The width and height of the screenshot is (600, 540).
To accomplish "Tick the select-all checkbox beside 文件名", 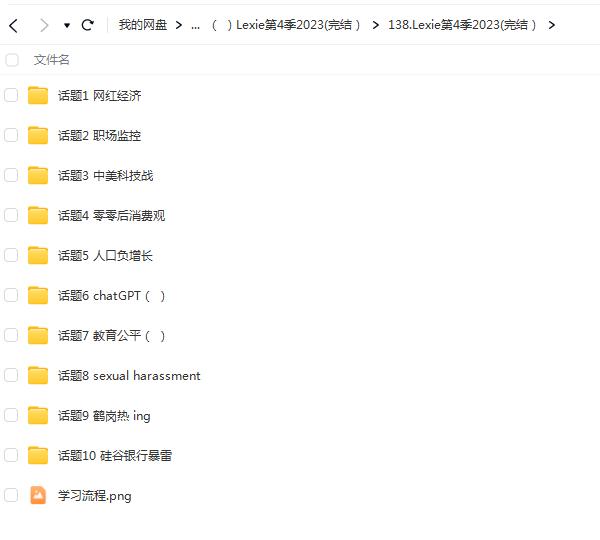I will coord(12,60).
